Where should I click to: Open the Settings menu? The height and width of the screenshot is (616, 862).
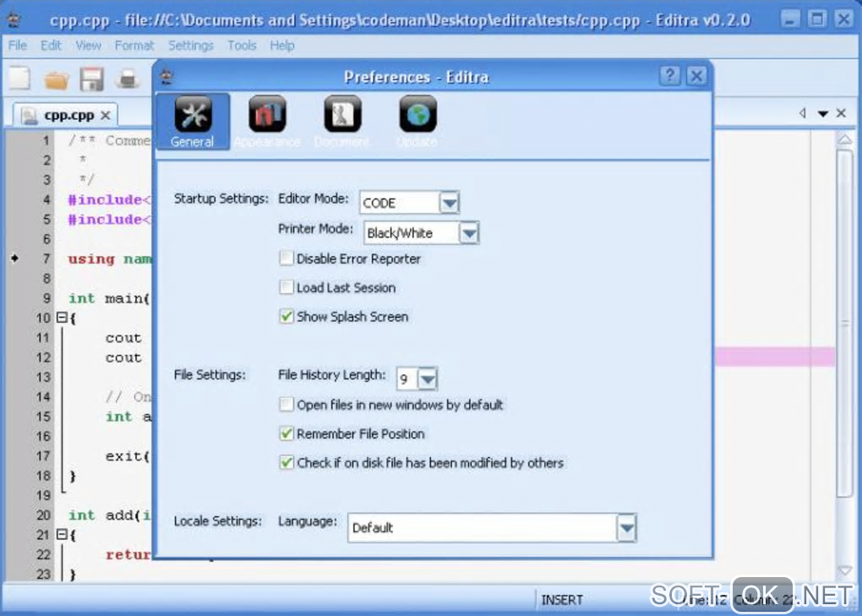pos(191,45)
